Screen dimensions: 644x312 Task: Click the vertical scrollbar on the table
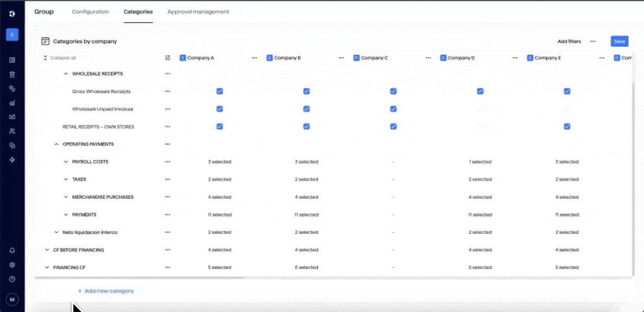[x=634, y=175]
